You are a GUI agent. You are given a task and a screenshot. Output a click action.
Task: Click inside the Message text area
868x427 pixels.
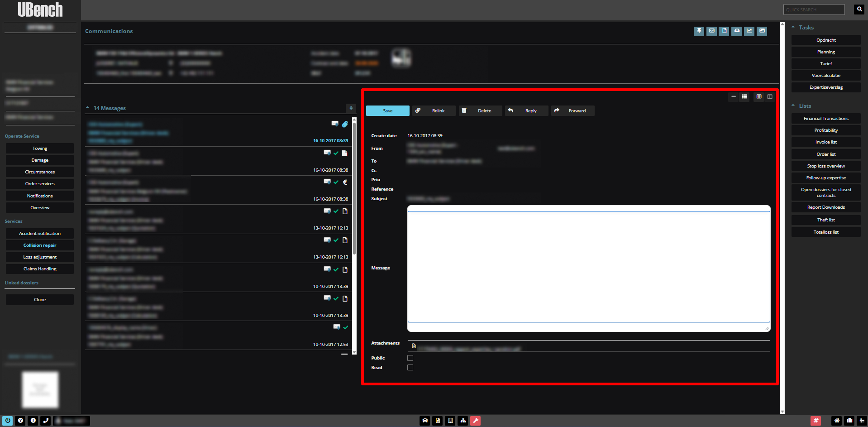[588, 267]
